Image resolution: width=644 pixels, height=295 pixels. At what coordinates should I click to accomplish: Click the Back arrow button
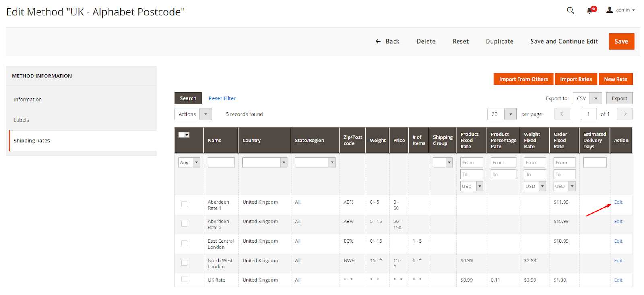point(387,41)
